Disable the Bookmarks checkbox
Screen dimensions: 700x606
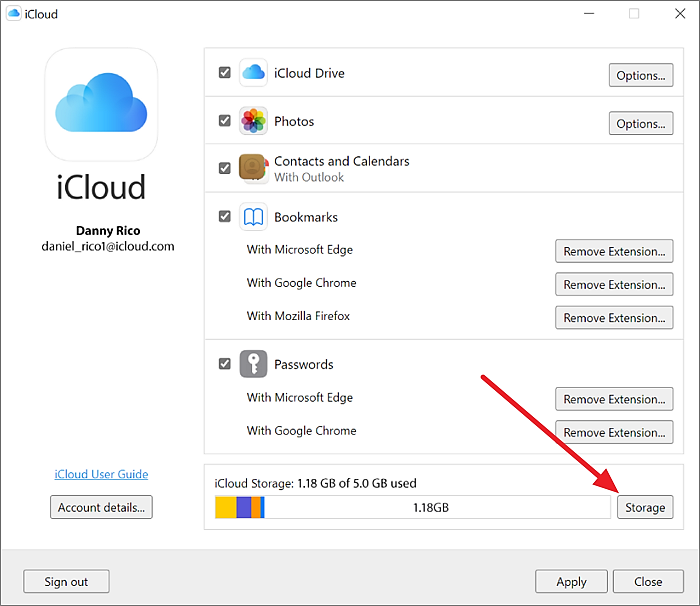point(225,217)
